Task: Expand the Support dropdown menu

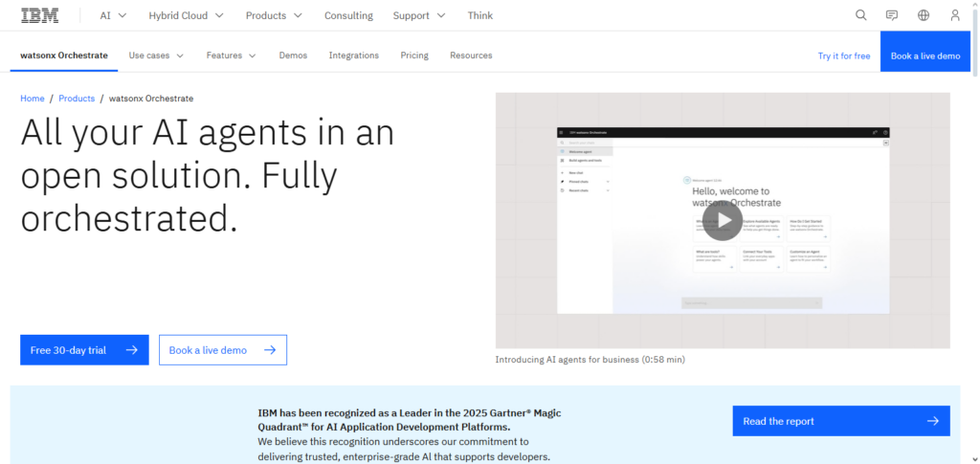Action: click(x=419, y=15)
